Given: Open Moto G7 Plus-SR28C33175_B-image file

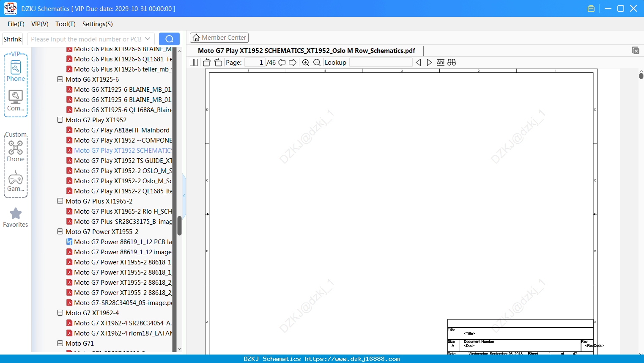Looking at the screenshot, I should click(x=119, y=221).
